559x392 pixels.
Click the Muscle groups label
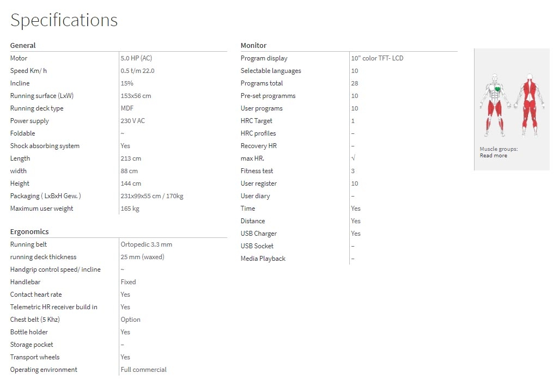click(x=499, y=149)
